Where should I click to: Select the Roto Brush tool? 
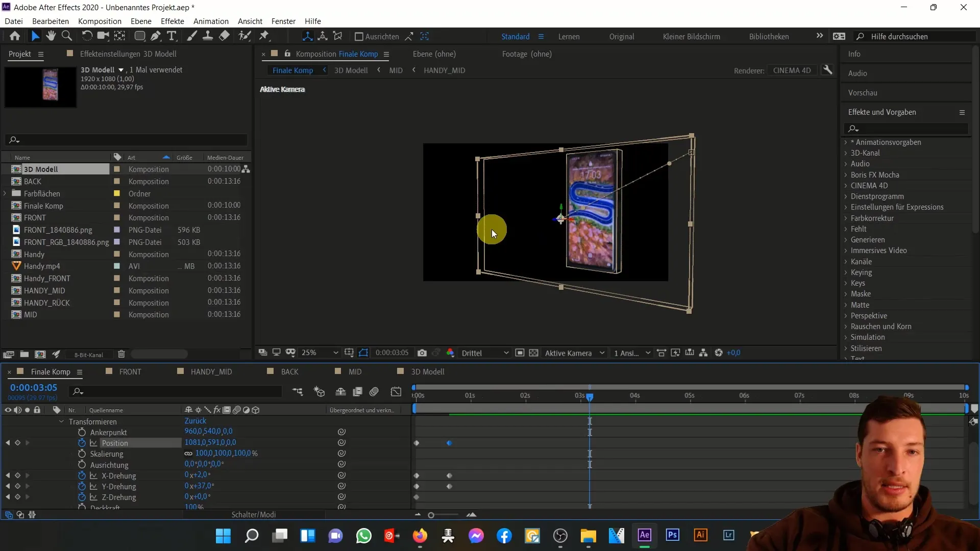245,36
